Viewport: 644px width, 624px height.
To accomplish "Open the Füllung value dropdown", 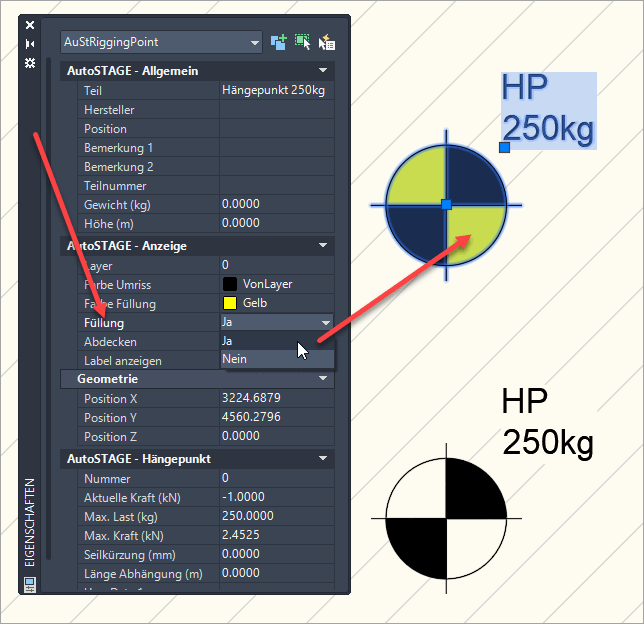I will [x=325, y=323].
